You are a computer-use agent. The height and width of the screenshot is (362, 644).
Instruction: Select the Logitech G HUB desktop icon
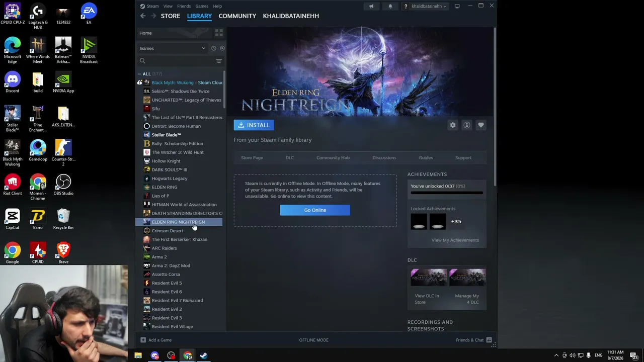pos(38,16)
